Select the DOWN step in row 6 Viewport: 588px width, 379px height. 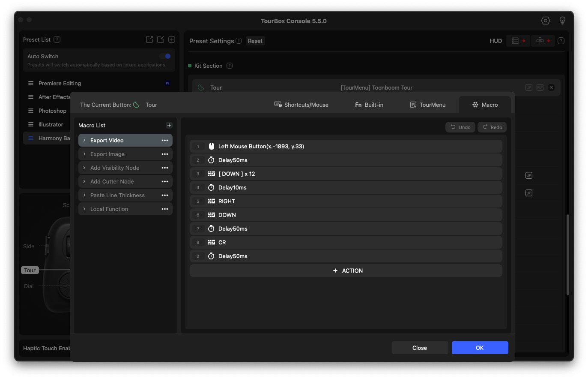(346, 215)
